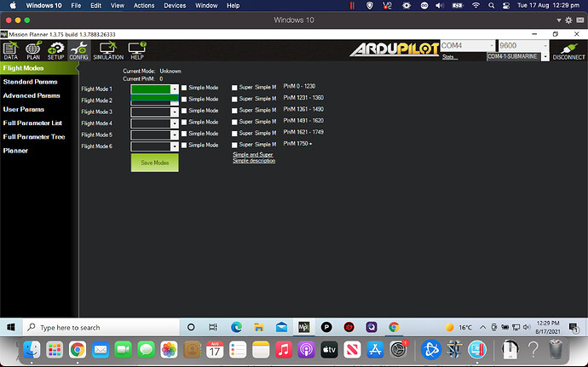Open the HELP toolbar icon
The width and height of the screenshot is (588, 367).
click(x=136, y=51)
